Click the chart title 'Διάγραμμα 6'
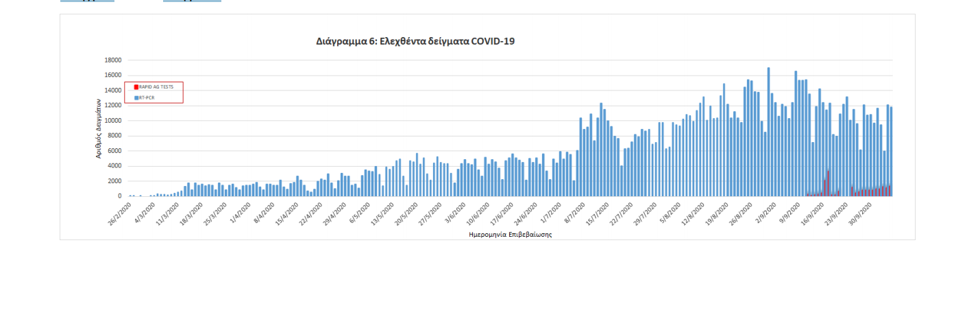 pos(415,41)
